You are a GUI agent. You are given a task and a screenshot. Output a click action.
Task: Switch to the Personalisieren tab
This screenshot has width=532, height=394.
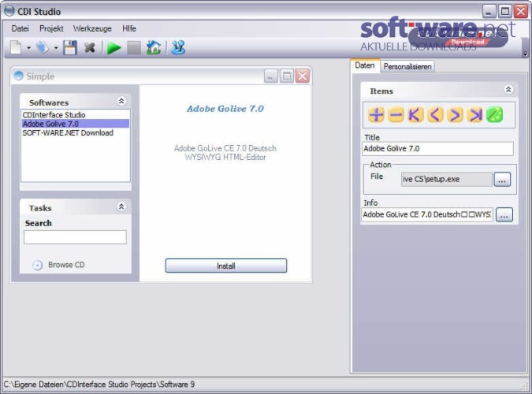pyautogui.click(x=407, y=66)
